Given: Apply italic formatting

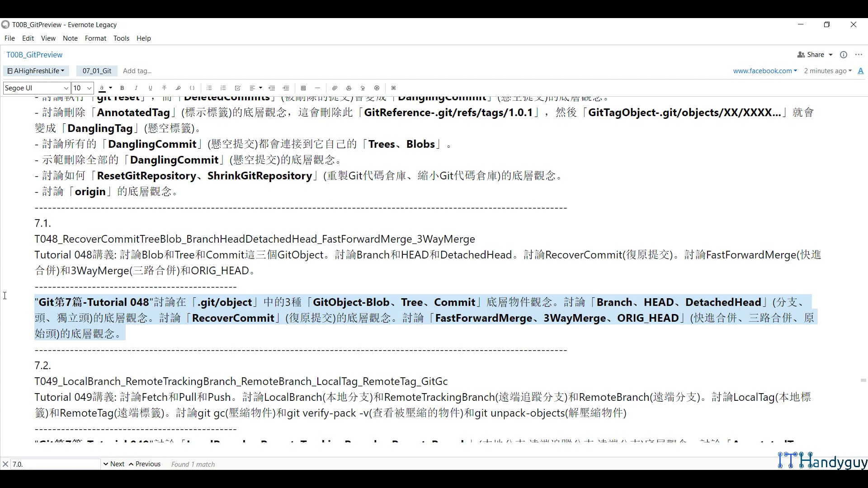Looking at the screenshot, I should 136,88.
